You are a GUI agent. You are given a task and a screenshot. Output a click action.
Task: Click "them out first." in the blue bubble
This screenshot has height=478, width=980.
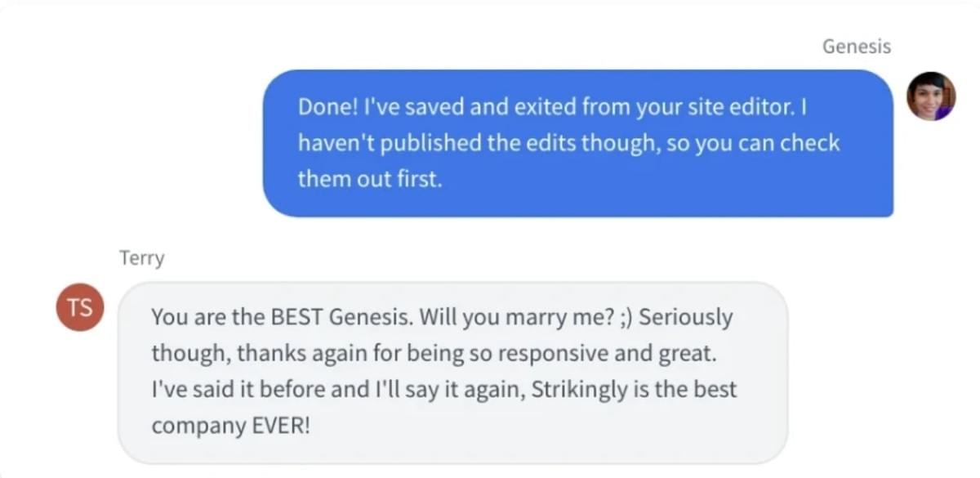click(x=369, y=179)
